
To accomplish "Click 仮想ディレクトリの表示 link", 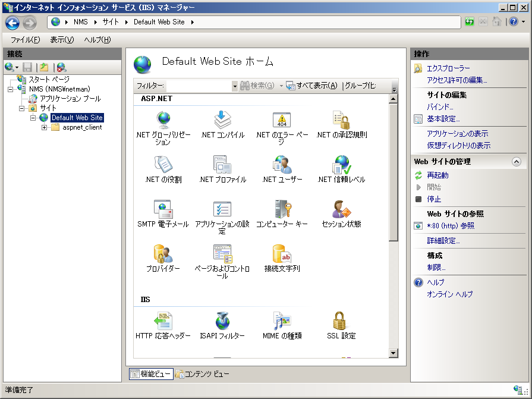I will click(x=459, y=146).
